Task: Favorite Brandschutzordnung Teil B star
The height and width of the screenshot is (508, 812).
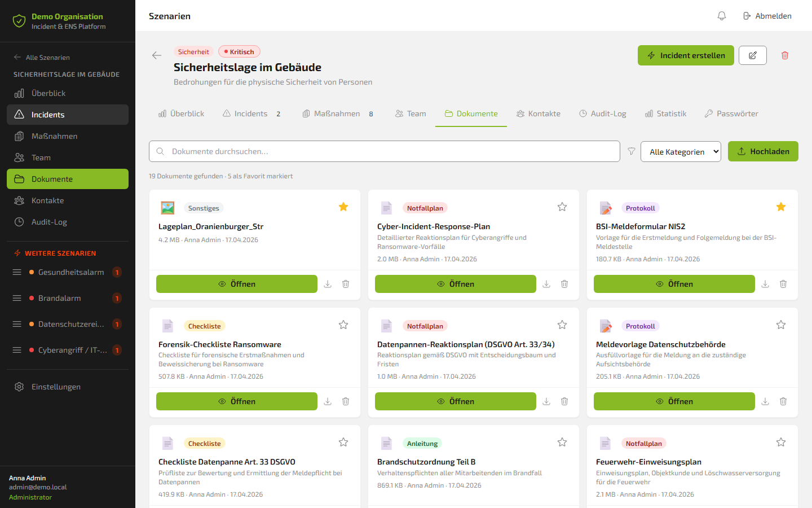Action: [562, 442]
